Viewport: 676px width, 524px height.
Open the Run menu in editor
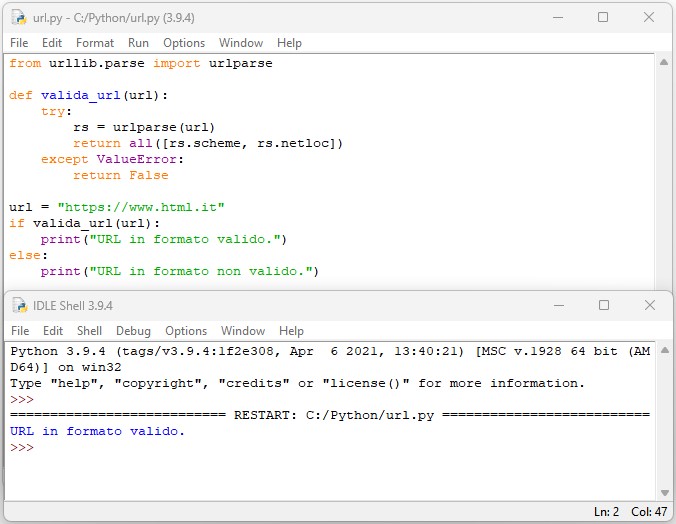138,43
